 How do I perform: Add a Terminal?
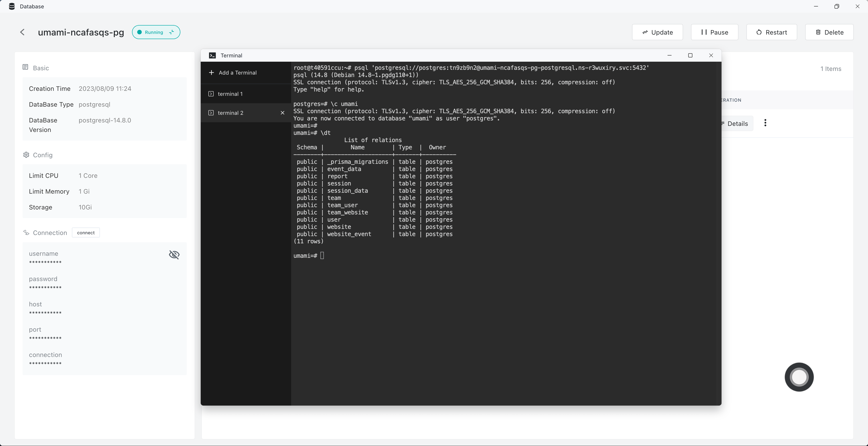pyautogui.click(x=233, y=73)
